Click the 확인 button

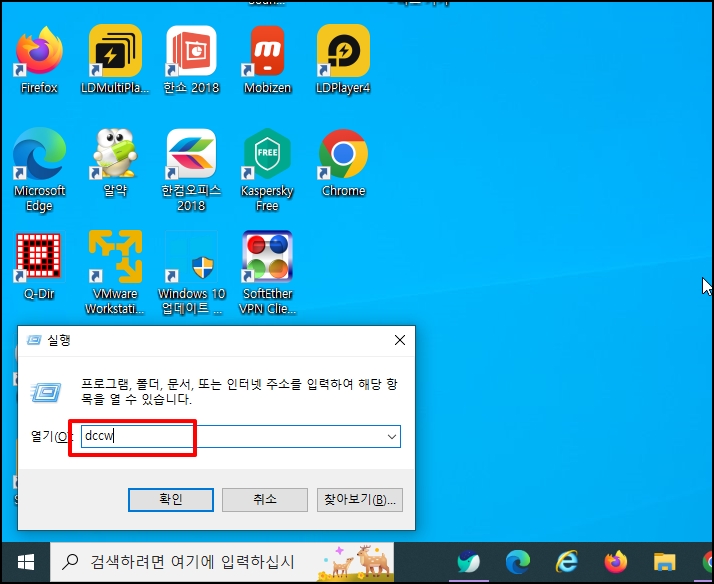pyautogui.click(x=171, y=500)
